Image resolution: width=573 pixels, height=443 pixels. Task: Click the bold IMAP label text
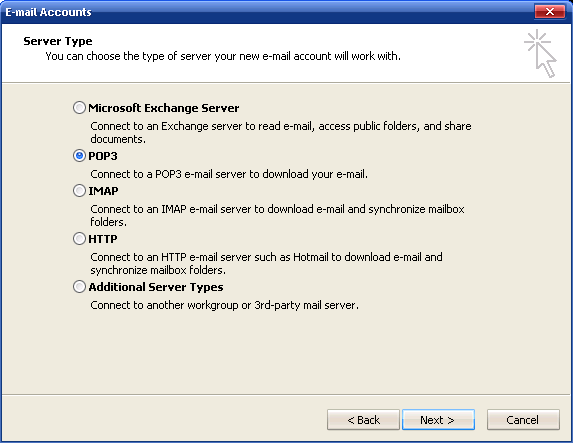tap(103, 191)
